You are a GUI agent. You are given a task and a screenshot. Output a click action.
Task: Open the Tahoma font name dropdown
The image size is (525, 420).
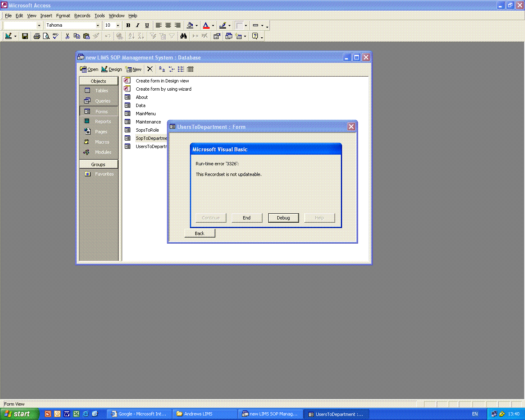[x=98, y=25]
